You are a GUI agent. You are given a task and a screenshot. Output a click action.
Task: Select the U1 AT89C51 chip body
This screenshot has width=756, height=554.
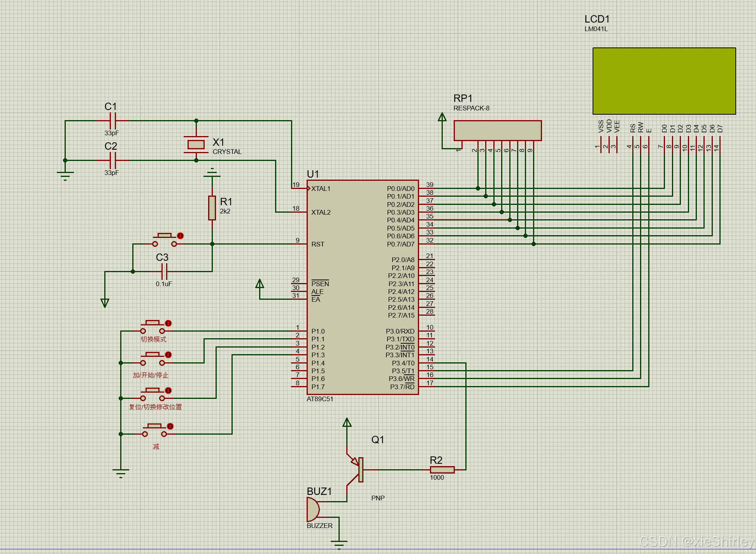362,288
